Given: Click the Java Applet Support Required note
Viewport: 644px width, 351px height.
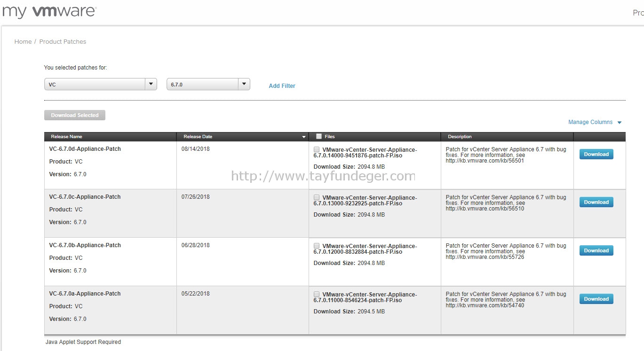Looking at the screenshot, I should (83, 342).
